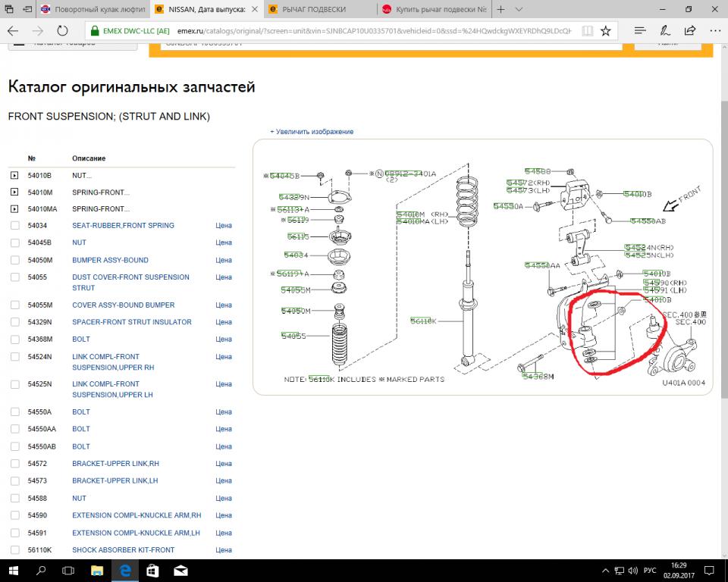
Task: Click Цена in the 54550AB row
Action: point(223,446)
